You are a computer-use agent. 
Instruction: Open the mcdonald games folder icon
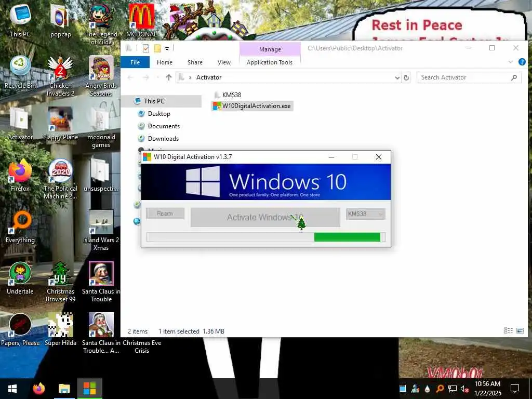point(101,128)
